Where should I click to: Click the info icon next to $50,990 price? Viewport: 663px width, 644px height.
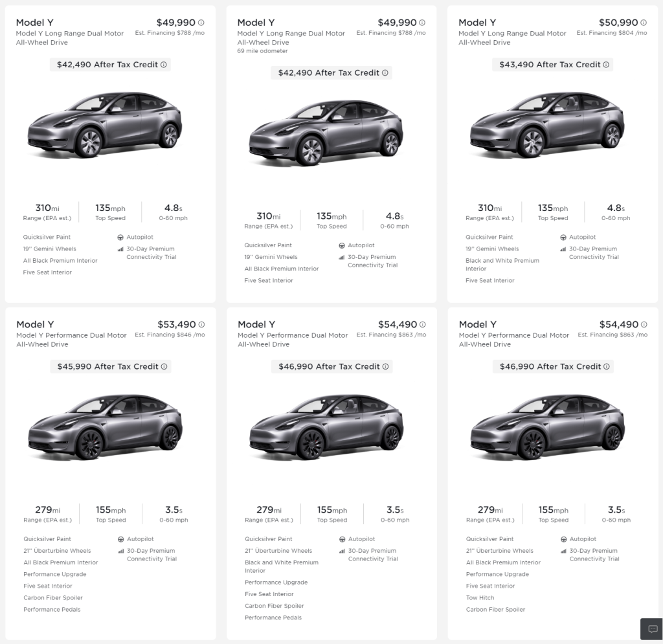(644, 23)
